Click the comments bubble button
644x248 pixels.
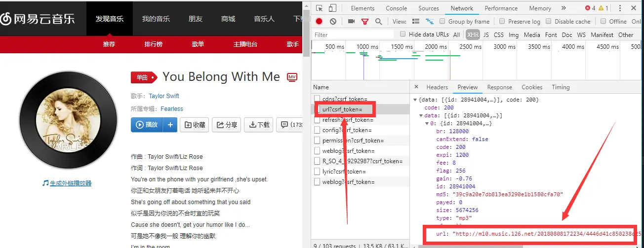coord(289,125)
